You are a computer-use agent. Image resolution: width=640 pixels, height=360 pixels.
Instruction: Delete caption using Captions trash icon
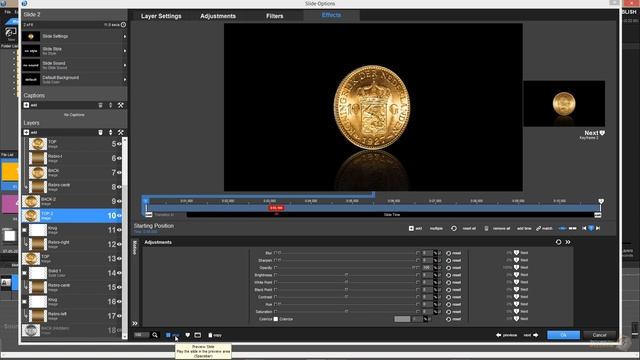(100, 105)
